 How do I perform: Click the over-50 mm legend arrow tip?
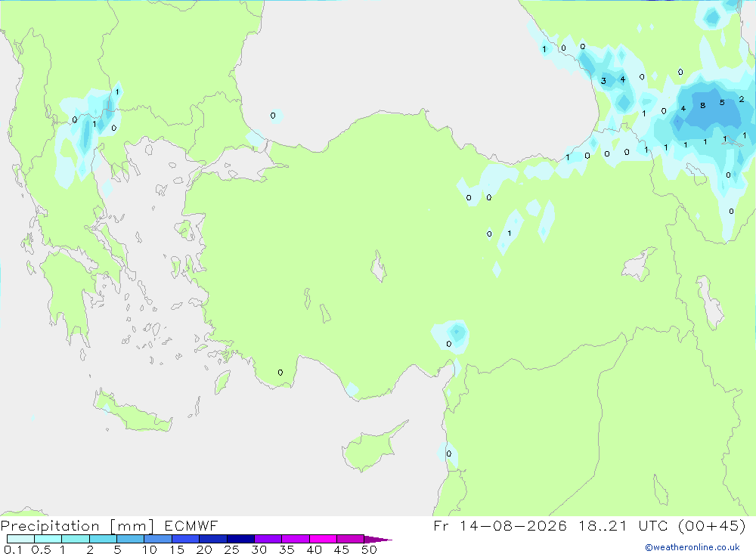tap(379, 539)
